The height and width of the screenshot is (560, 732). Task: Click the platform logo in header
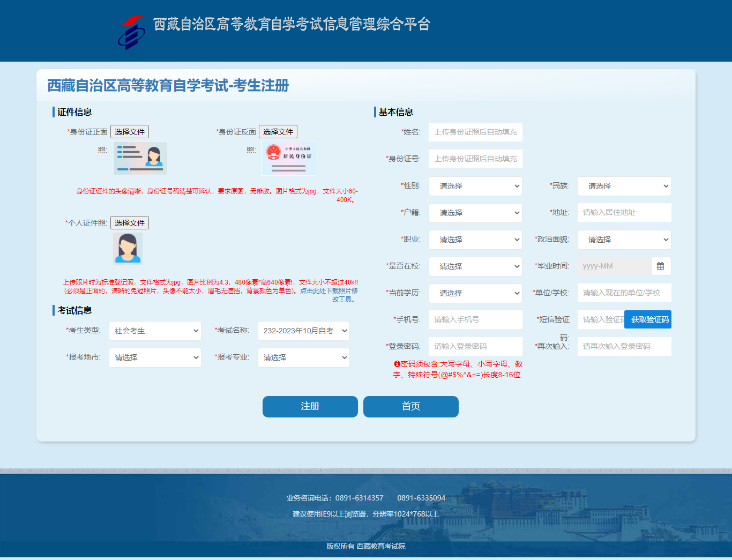coord(131,33)
